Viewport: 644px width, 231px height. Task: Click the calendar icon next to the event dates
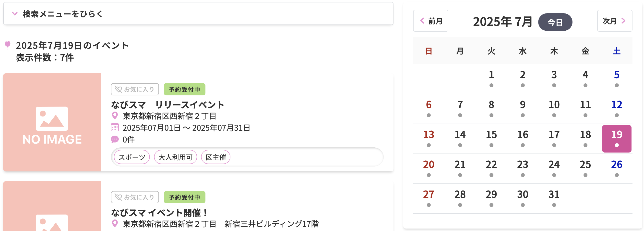pyautogui.click(x=115, y=128)
